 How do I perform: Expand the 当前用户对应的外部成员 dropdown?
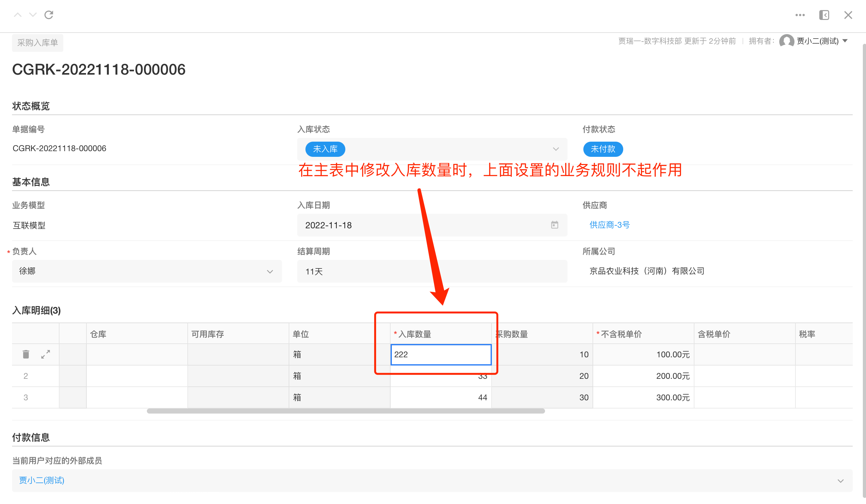point(841,481)
